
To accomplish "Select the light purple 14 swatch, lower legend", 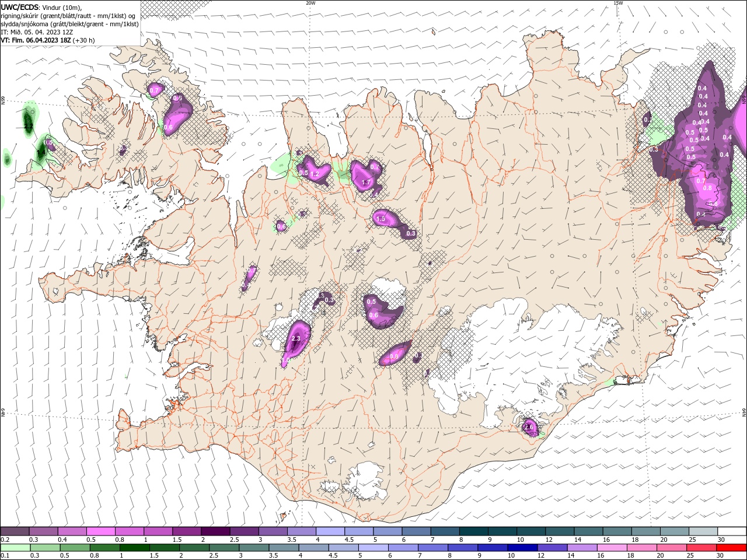I will click(x=581, y=548).
